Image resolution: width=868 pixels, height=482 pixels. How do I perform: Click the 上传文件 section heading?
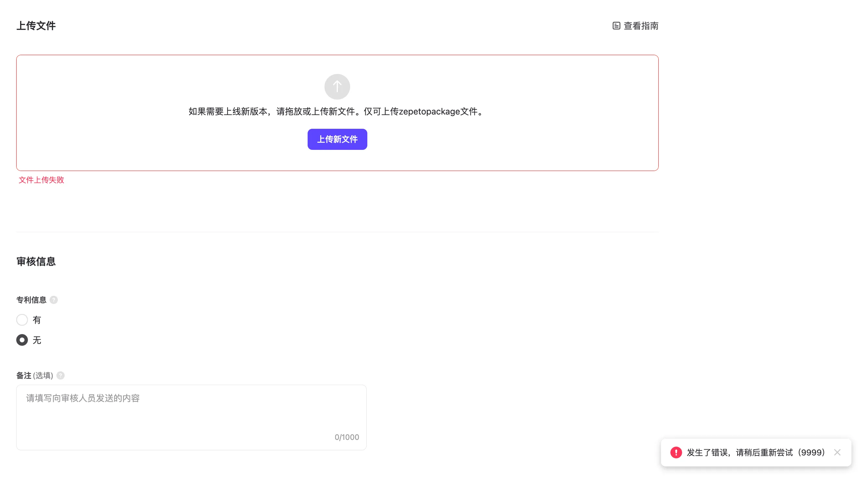(x=36, y=26)
